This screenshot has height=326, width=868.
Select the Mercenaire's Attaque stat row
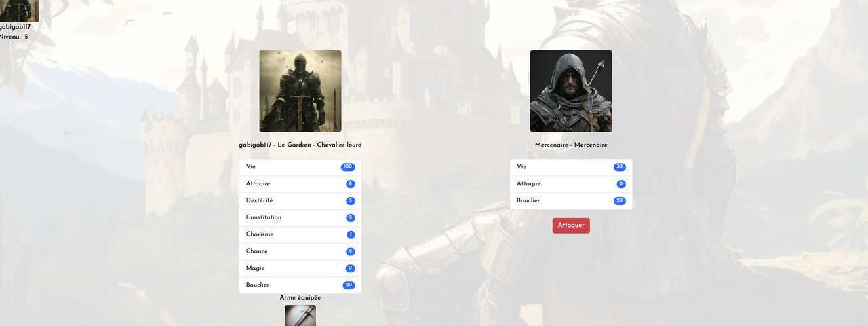click(571, 184)
